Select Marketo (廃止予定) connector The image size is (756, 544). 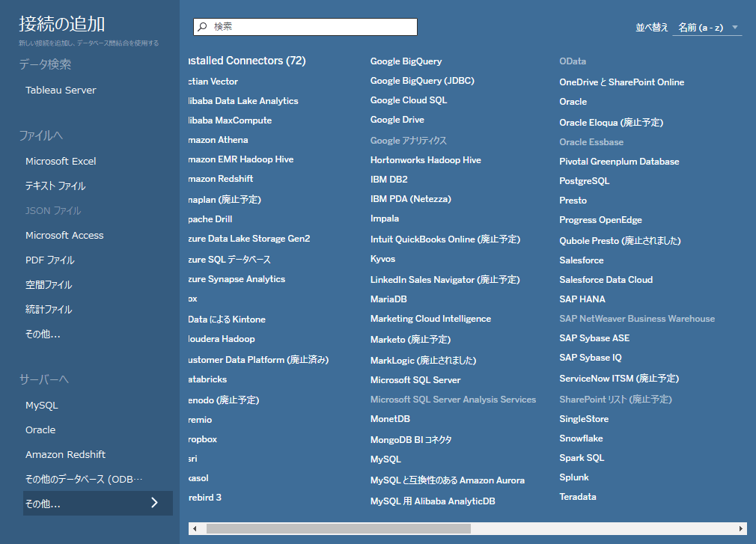(410, 339)
